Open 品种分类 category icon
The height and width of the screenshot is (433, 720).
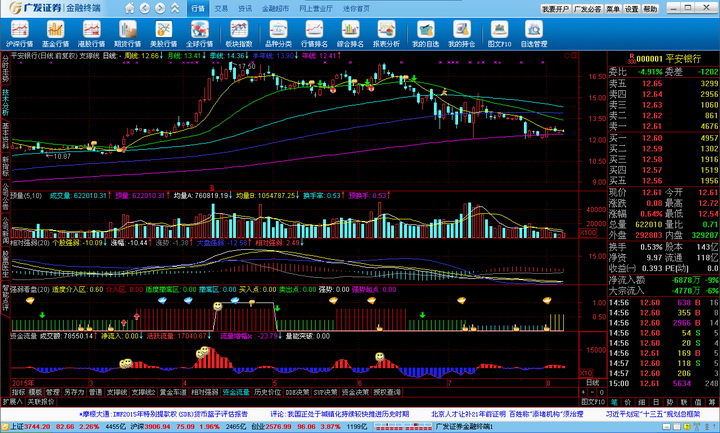click(x=278, y=34)
